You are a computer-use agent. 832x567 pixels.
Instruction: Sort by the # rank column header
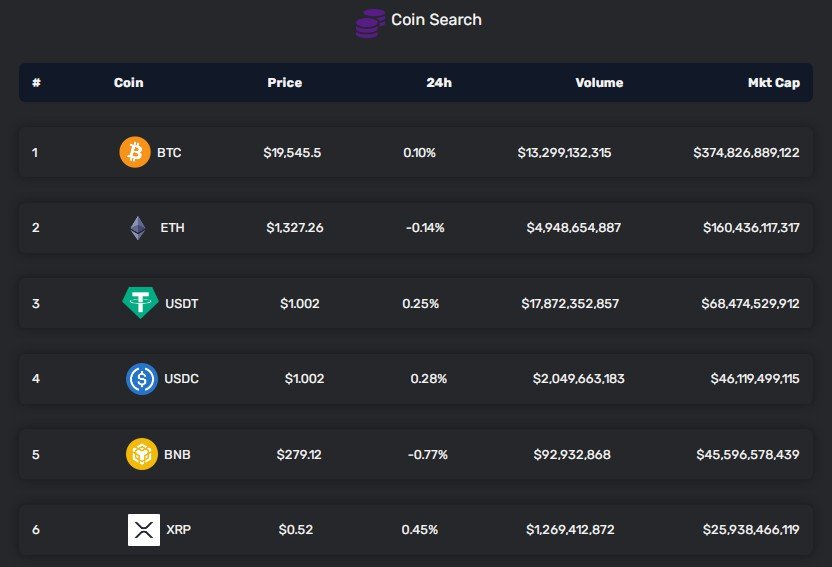pyautogui.click(x=37, y=82)
